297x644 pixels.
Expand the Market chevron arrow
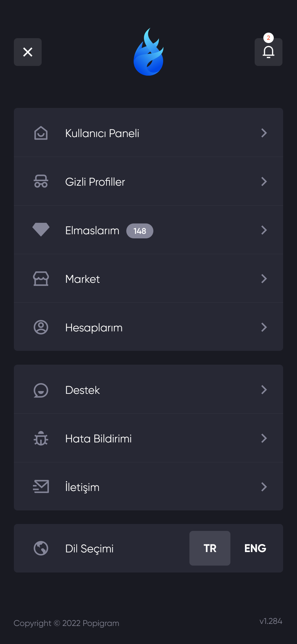264,279
